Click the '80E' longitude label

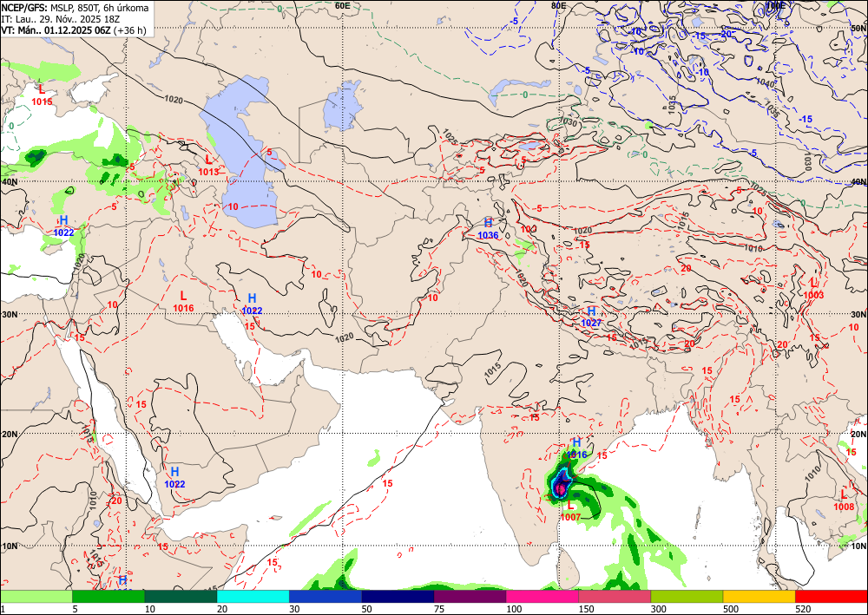[558, 5]
